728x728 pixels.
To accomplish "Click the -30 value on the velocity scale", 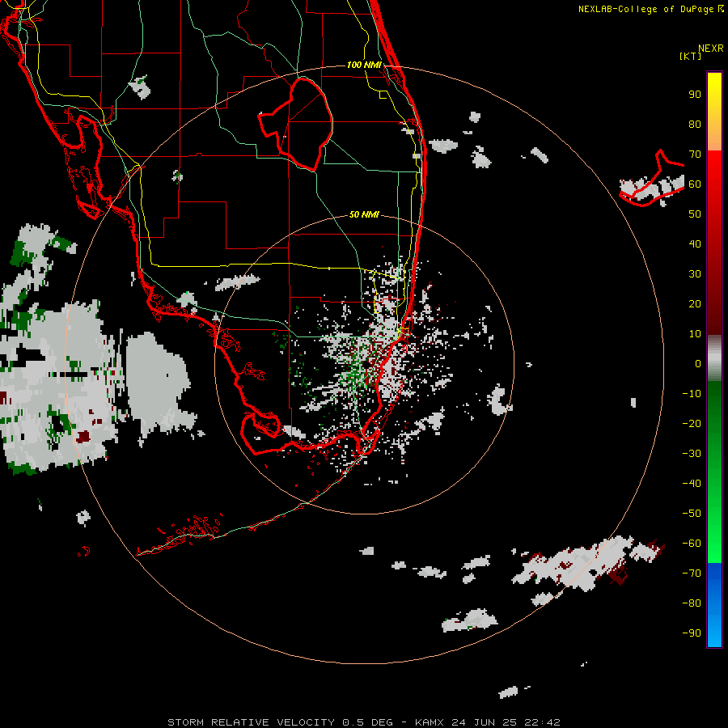I will point(692,454).
